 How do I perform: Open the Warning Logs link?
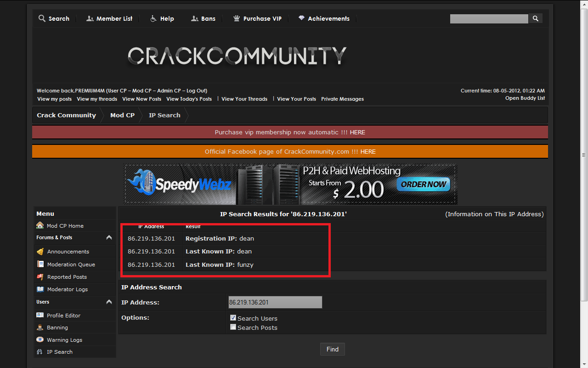tap(64, 340)
